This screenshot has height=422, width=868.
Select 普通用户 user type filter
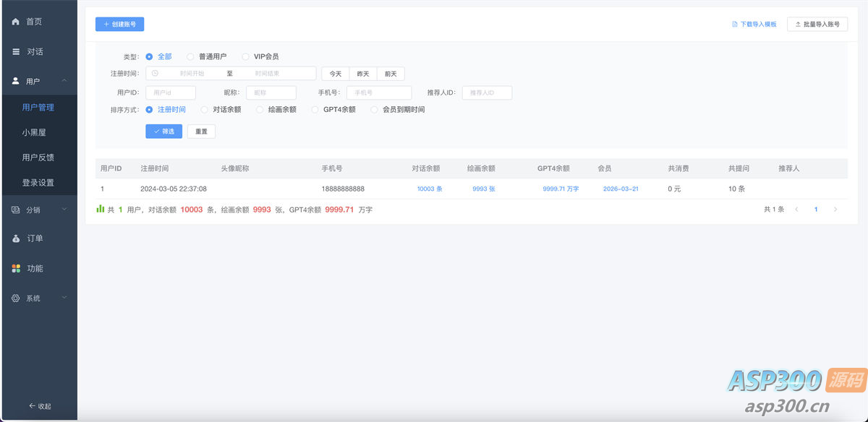(190, 56)
